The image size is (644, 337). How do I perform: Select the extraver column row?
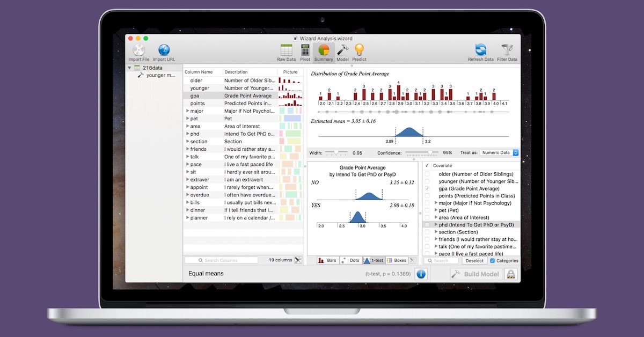243,180
